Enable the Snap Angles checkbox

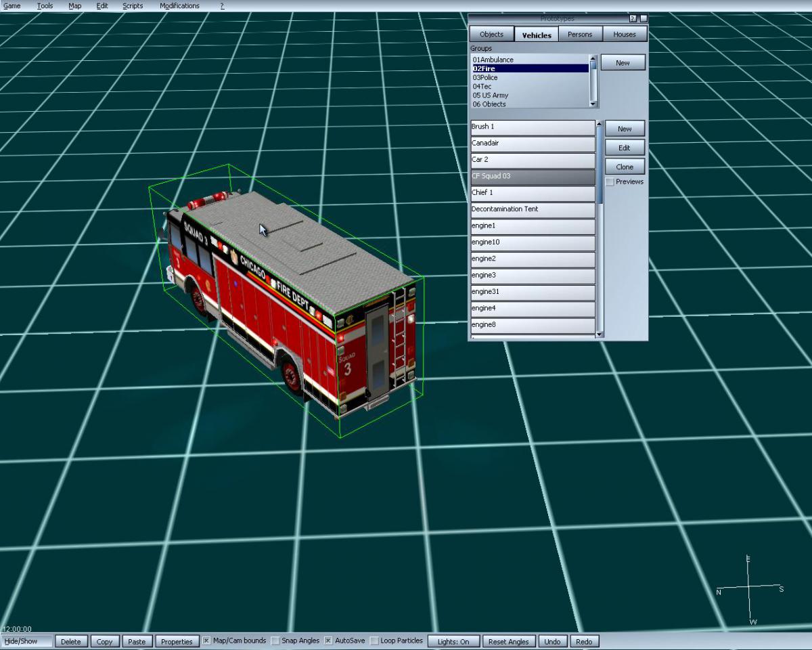(275, 641)
